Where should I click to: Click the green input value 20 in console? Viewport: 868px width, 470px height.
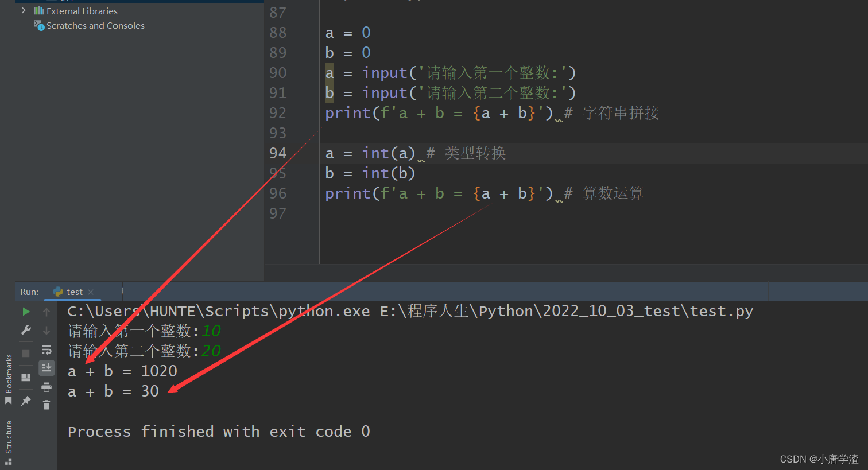(211, 351)
